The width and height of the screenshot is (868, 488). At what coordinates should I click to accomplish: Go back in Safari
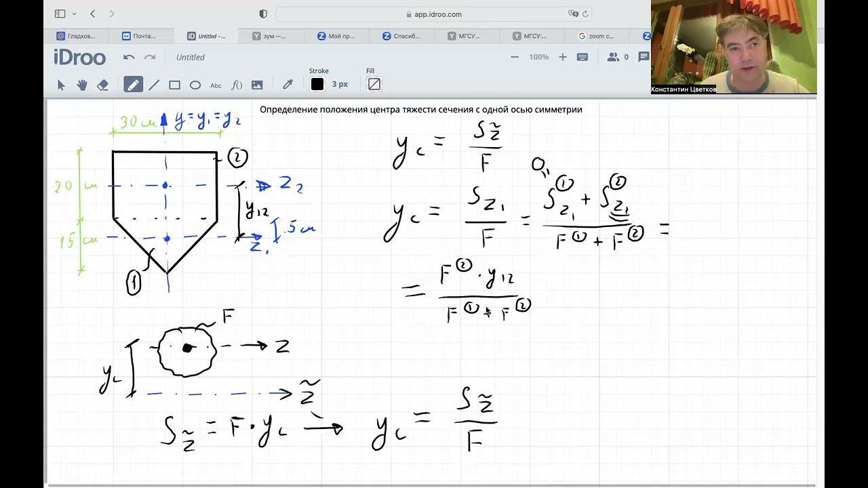(92, 14)
